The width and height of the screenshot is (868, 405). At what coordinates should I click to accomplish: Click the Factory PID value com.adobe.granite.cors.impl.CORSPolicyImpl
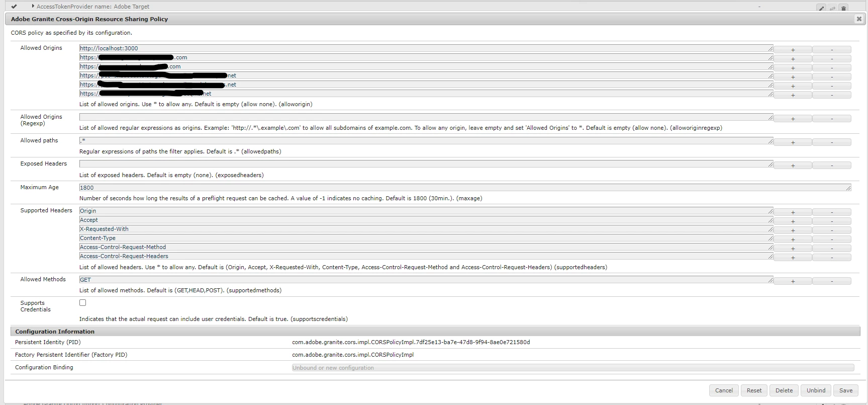point(353,355)
